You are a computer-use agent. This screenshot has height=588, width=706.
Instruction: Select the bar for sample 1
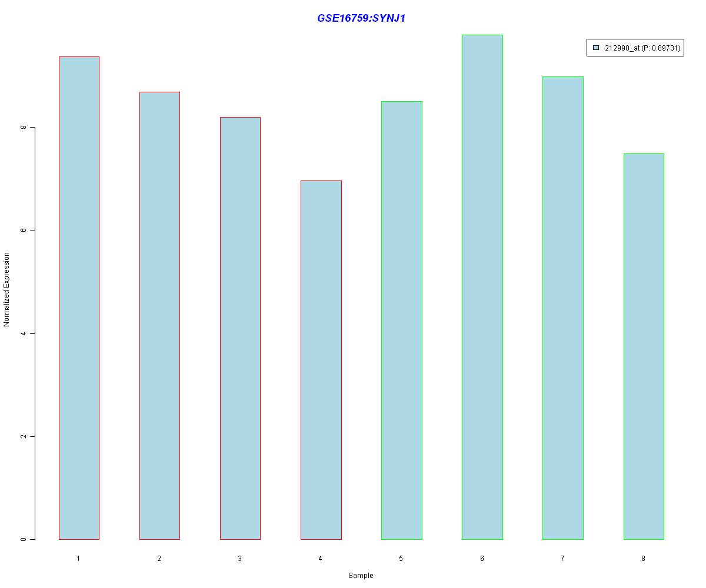click(79, 298)
